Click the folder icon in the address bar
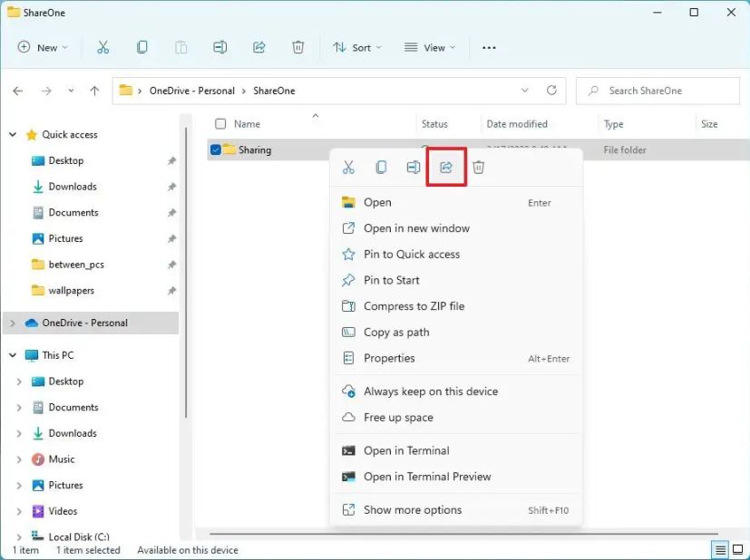 (126, 90)
